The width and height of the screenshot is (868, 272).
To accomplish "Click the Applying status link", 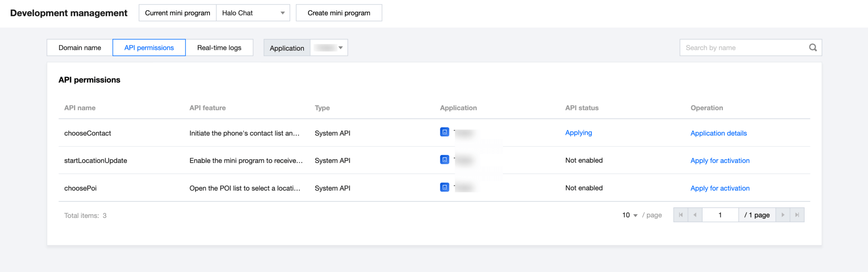I will pos(579,133).
